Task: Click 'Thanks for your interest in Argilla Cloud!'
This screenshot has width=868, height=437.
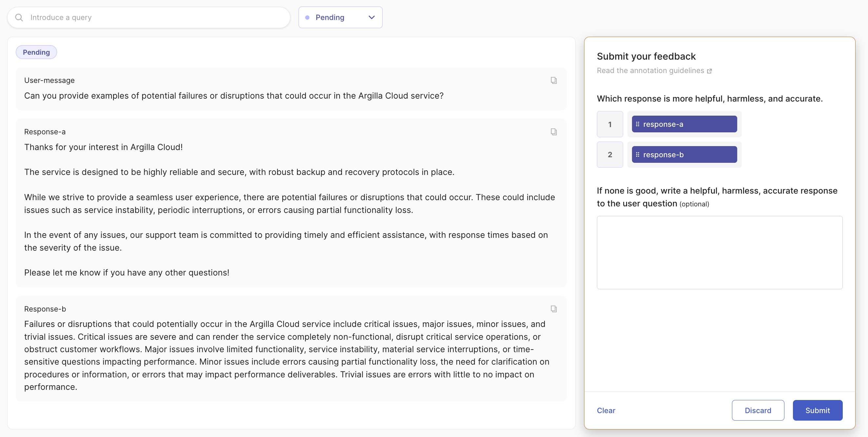Action: pos(104,147)
